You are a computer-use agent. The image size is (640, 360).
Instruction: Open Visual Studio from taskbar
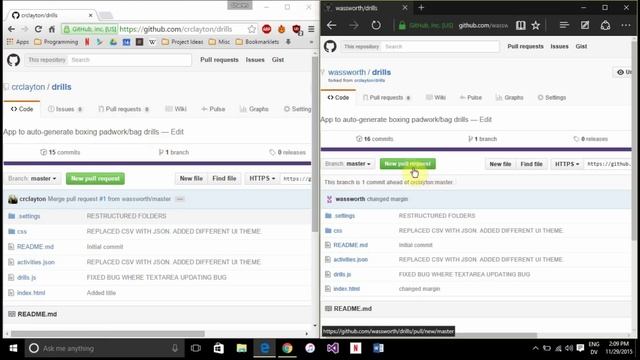[333, 348]
